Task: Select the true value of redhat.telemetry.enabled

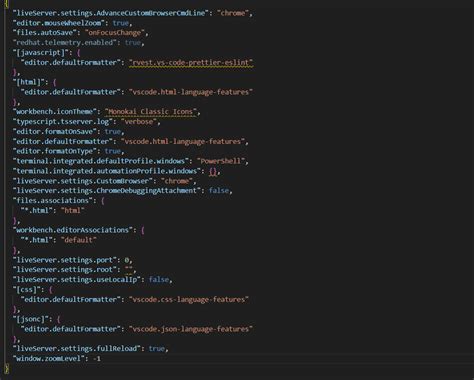Action: [133, 43]
